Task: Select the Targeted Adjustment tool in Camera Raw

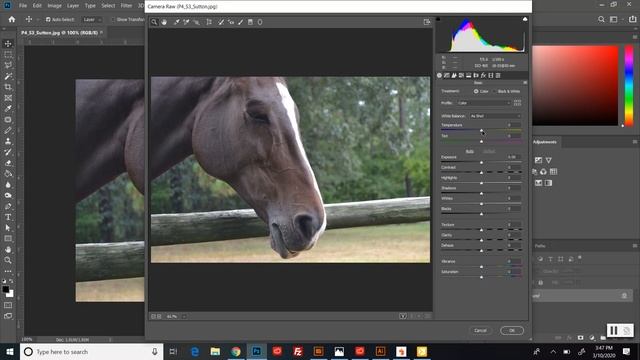Action: [196, 22]
